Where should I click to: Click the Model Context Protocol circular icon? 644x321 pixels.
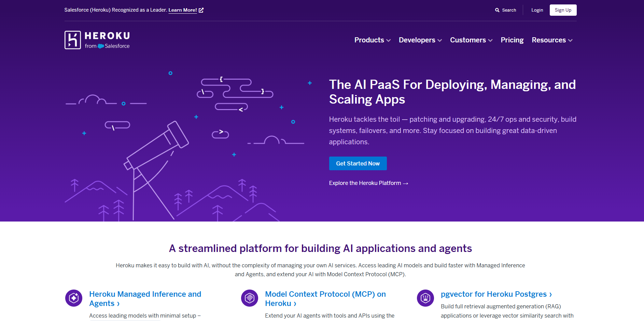pos(250,298)
